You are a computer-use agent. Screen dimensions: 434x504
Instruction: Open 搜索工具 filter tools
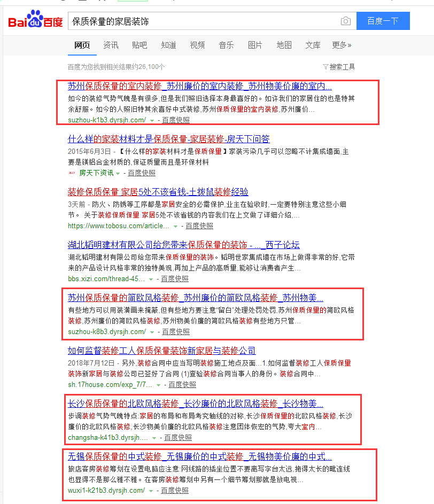[x=339, y=67]
